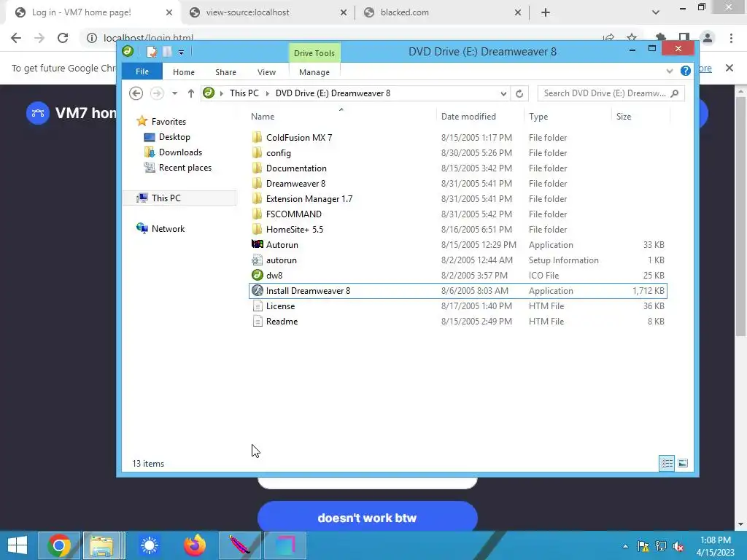The height and width of the screenshot is (560, 747).
Task: Switch to the Home ribbon tab
Action: tap(183, 72)
